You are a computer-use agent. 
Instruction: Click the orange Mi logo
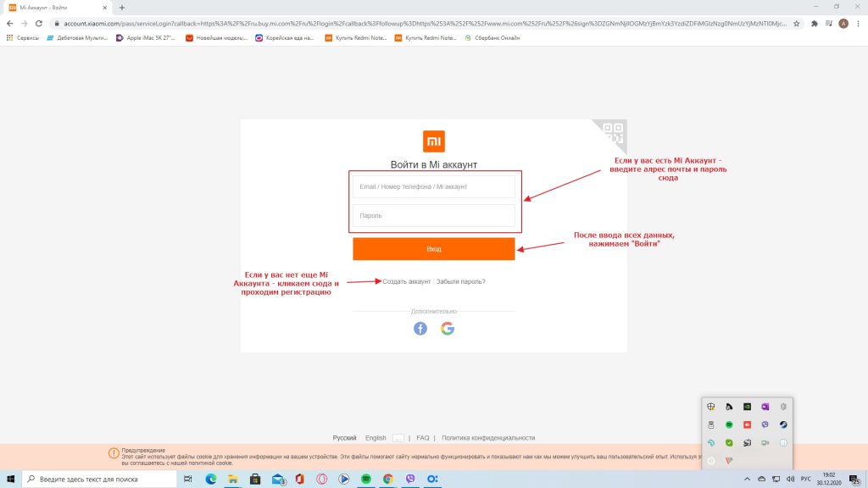tap(433, 141)
